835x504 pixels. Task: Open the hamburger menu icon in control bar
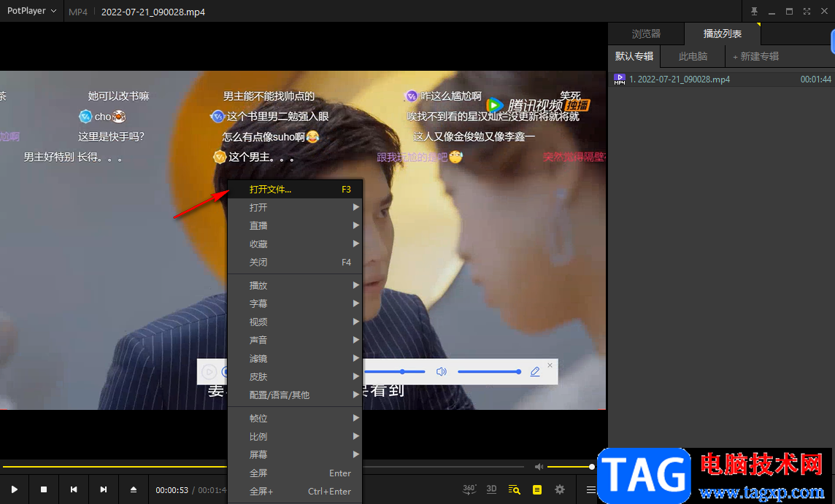coord(590,489)
